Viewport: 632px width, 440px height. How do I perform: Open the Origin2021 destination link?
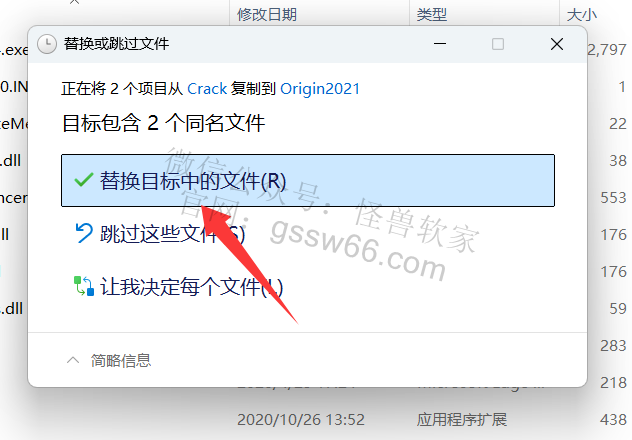[x=320, y=89]
